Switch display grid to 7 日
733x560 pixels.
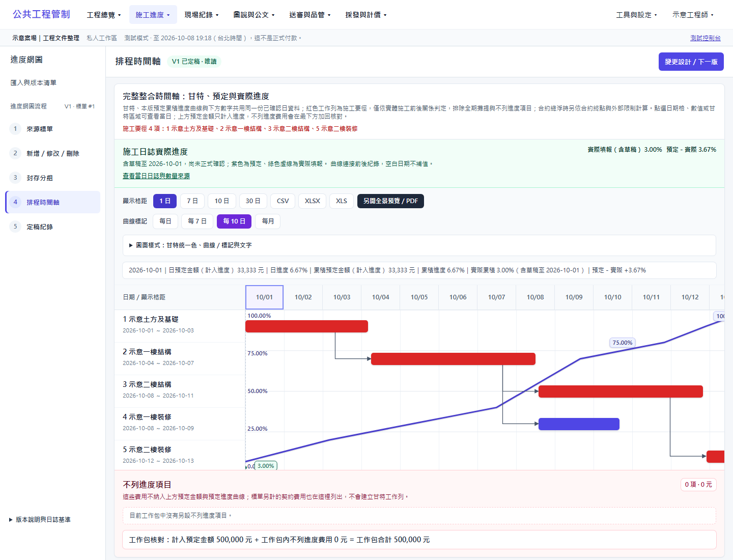coord(192,201)
